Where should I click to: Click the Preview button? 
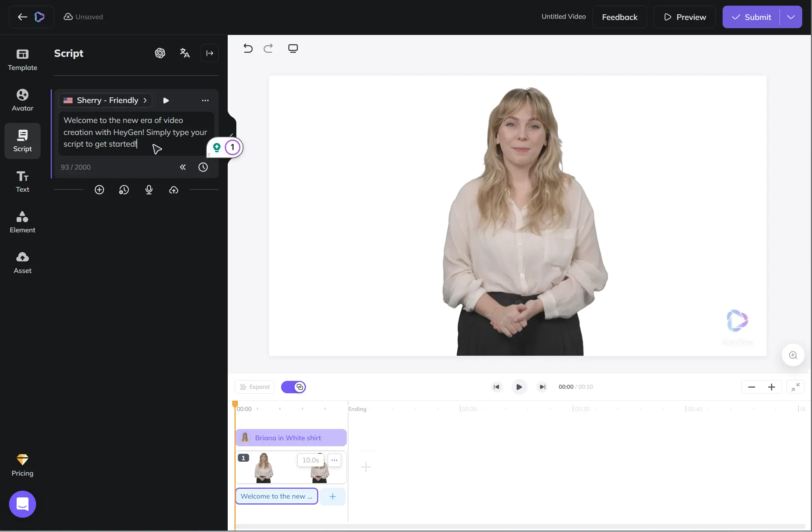[684, 17]
